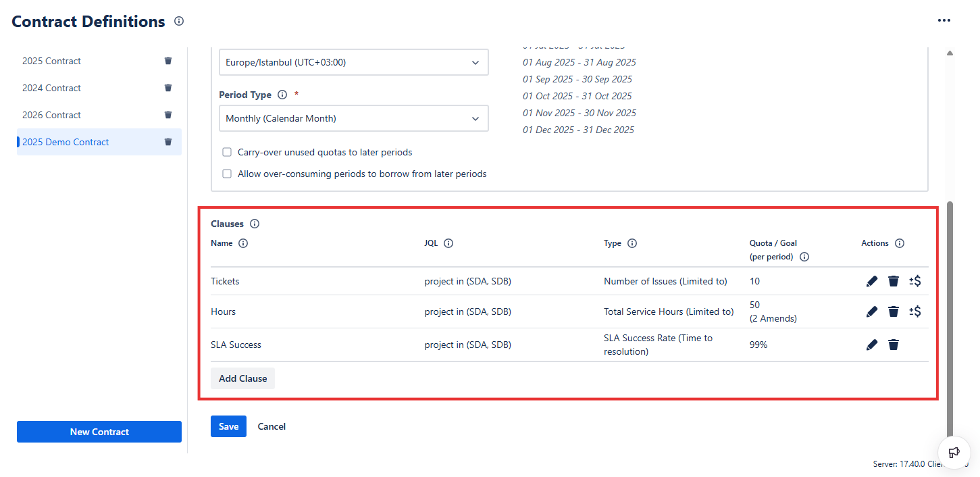Show info about the Clauses section

click(x=255, y=224)
